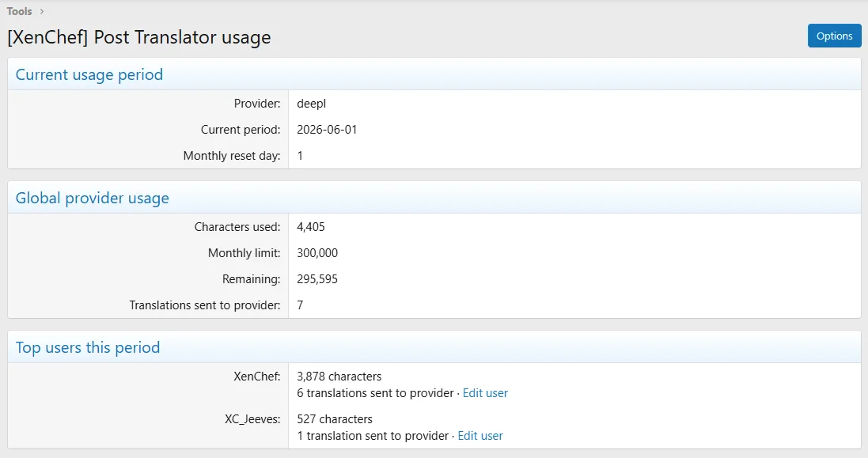Click translations sent to provider value 7
Screen dimensions: 868x458
[x=300, y=305]
